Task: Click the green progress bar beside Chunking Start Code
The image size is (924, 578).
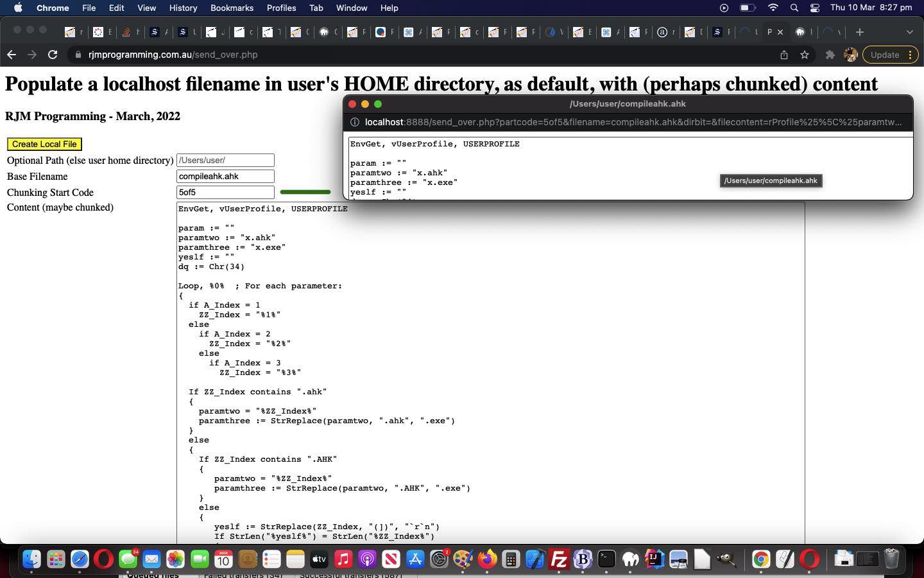Action: click(305, 192)
